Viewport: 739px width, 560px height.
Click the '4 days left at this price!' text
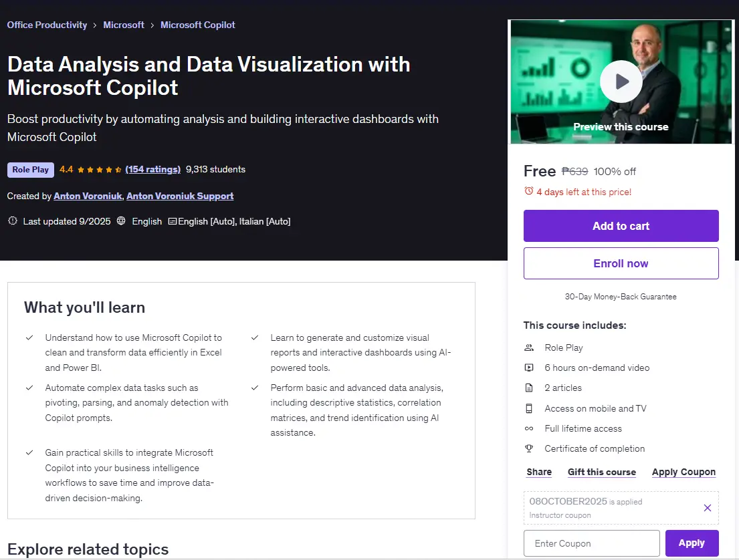(584, 192)
